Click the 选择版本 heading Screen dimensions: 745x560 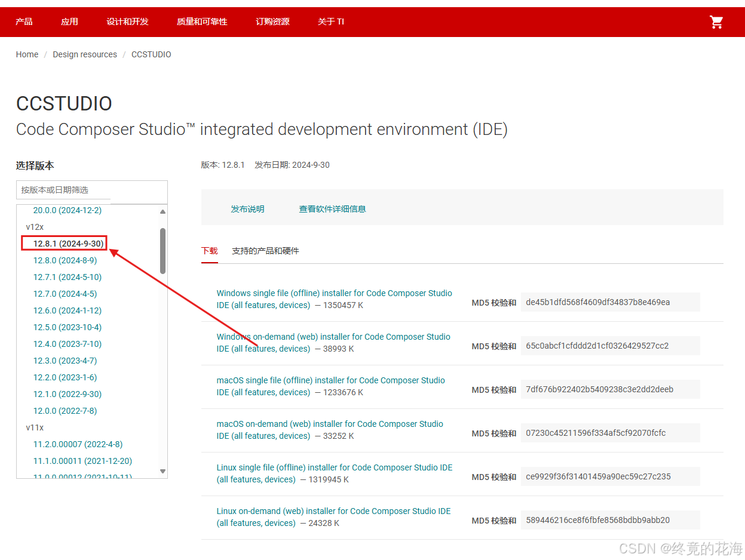35,165
